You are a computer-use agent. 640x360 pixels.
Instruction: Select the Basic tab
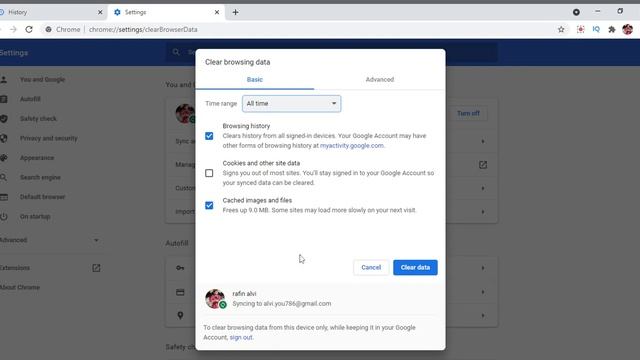click(x=255, y=80)
